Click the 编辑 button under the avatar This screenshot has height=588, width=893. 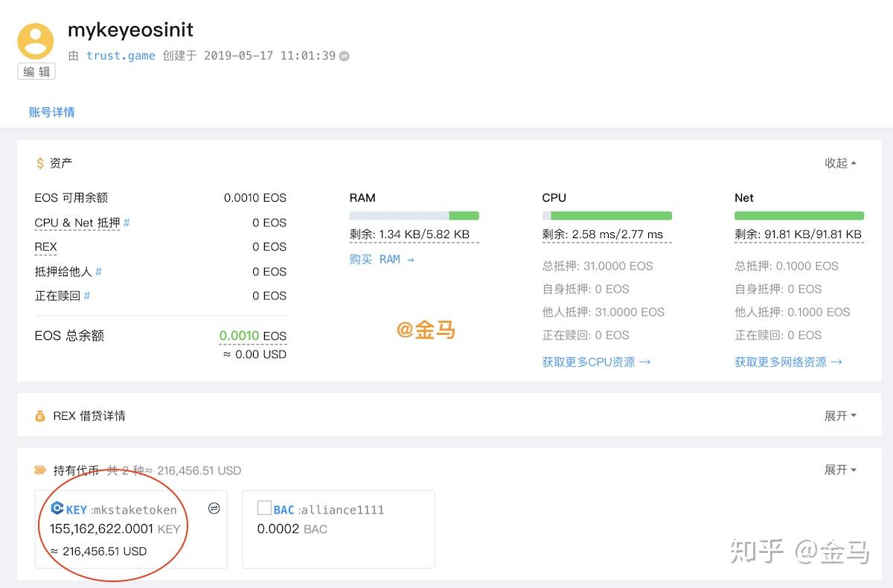36,71
